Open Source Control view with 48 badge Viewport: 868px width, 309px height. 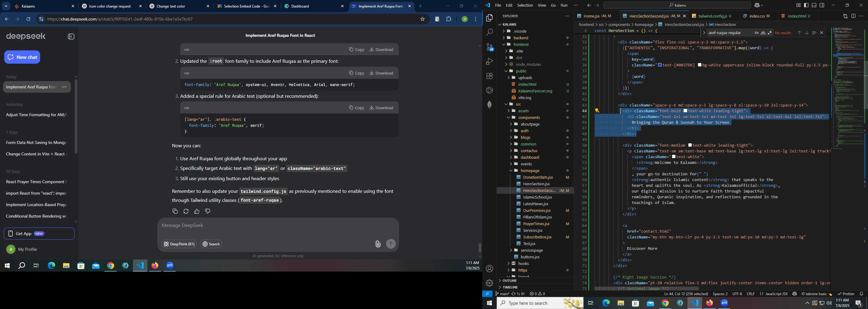pos(489,47)
